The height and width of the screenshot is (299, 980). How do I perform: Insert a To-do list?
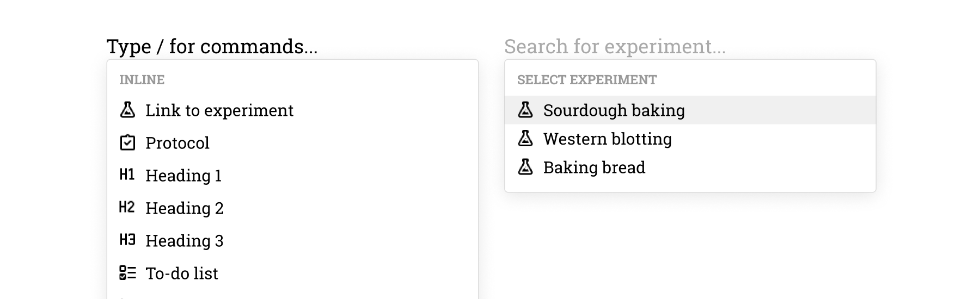click(x=182, y=273)
